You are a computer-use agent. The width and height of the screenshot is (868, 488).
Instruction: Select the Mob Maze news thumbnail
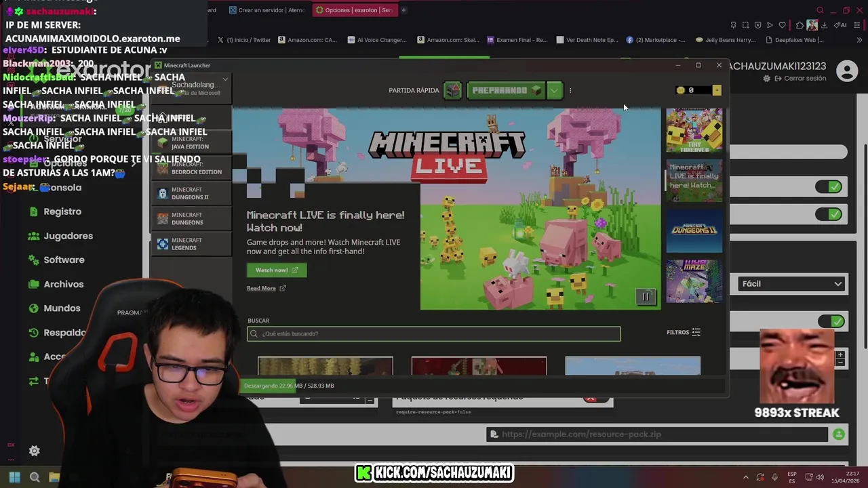[x=694, y=281]
